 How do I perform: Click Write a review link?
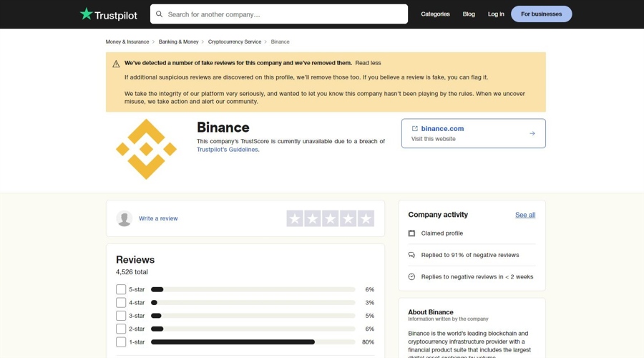click(x=158, y=218)
